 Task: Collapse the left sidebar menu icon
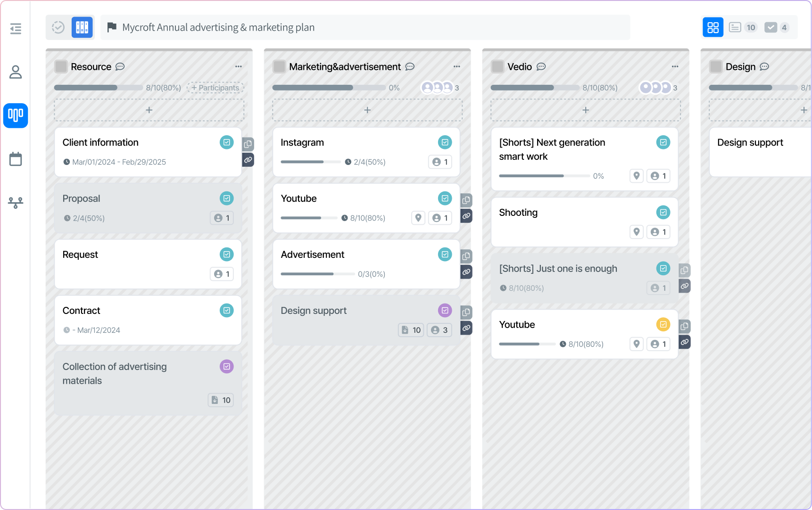tap(16, 29)
